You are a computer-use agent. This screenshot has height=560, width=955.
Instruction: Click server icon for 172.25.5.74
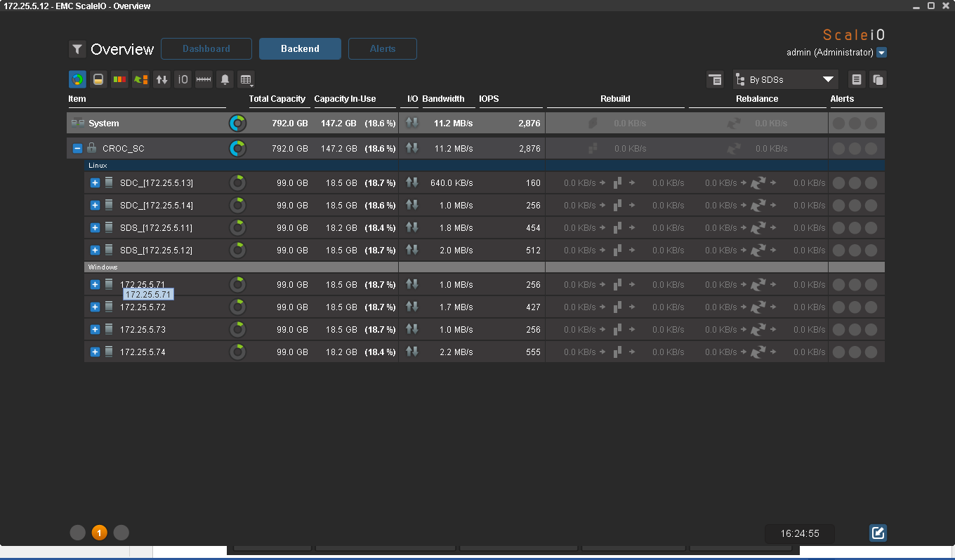109,352
